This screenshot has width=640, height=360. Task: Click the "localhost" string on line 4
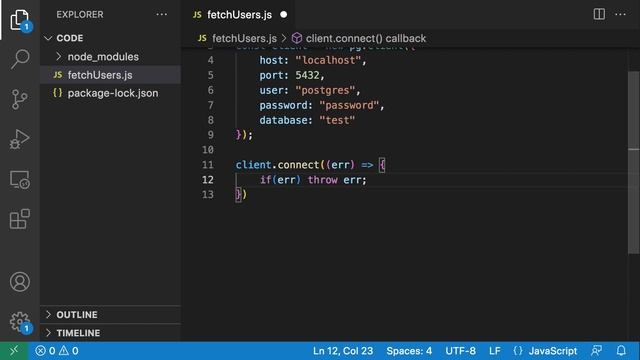pos(328,60)
